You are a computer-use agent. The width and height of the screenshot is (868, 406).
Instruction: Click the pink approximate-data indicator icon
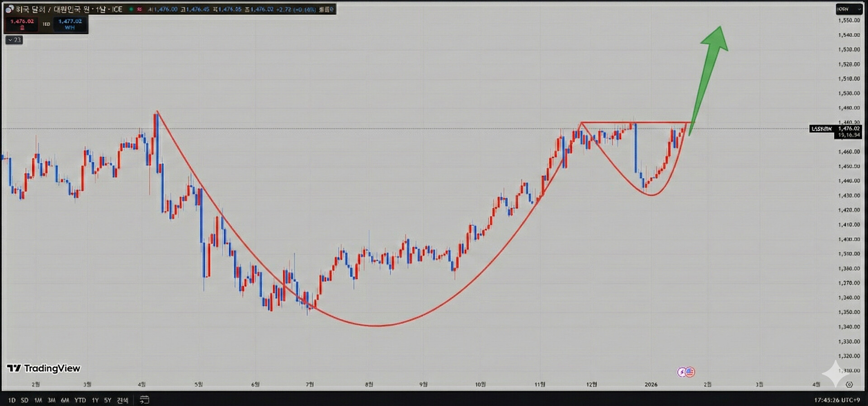[139, 9]
